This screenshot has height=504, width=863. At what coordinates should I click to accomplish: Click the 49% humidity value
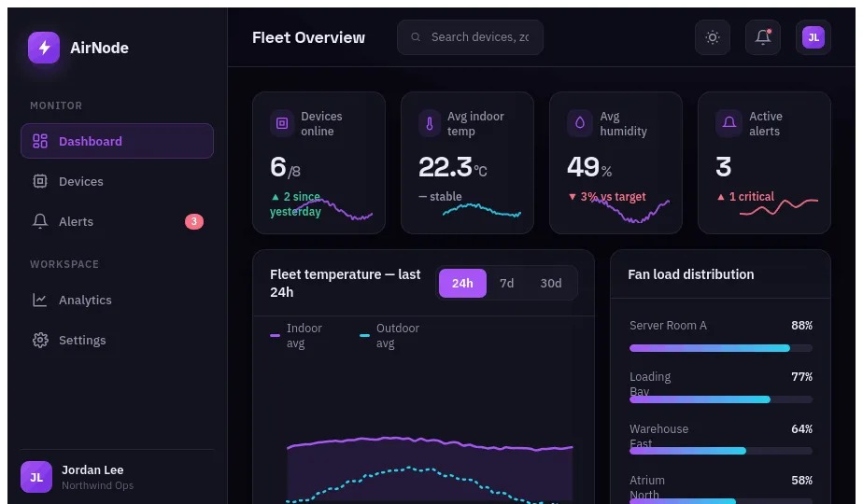[589, 167]
